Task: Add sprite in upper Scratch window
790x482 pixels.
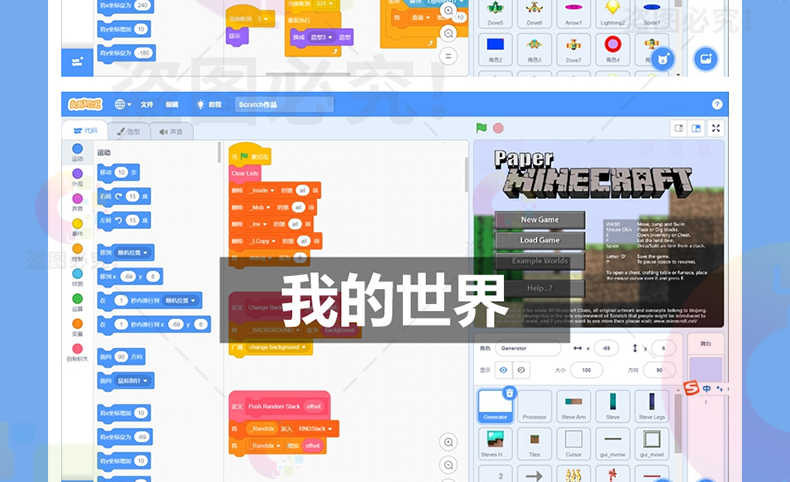Action: pyautogui.click(x=664, y=59)
